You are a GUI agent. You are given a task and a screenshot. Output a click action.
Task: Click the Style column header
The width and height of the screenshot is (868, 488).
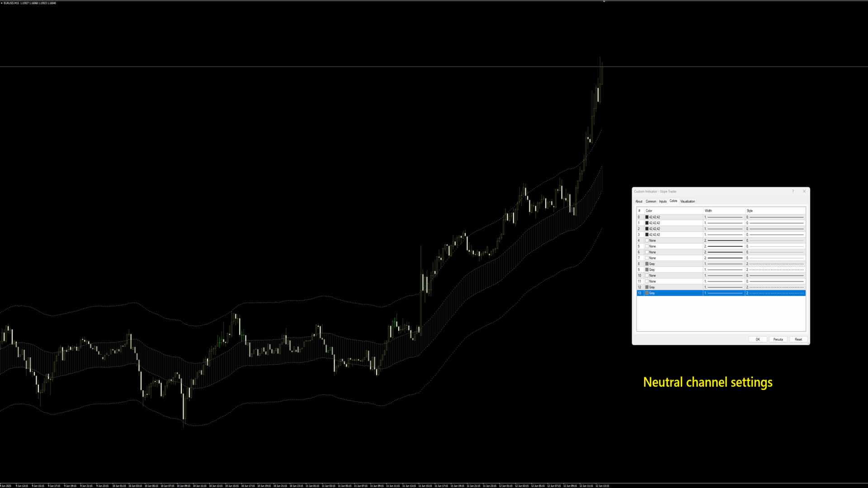pyautogui.click(x=775, y=211)
